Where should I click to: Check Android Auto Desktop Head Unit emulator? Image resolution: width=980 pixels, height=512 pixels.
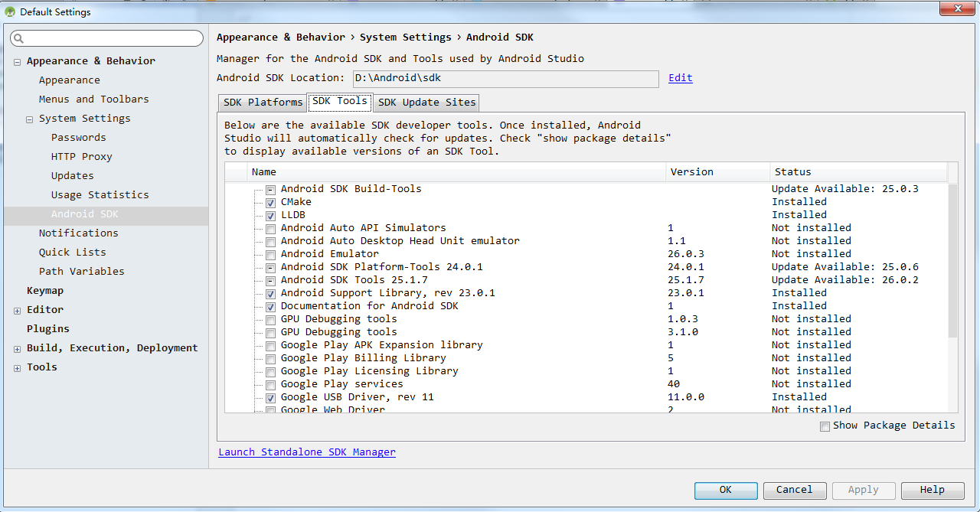pos(270,242)
